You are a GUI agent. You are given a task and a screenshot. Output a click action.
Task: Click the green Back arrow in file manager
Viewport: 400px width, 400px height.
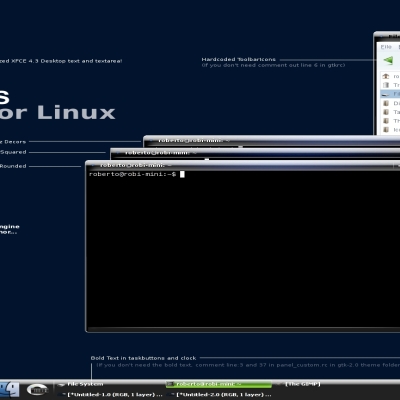pos(388,61)
